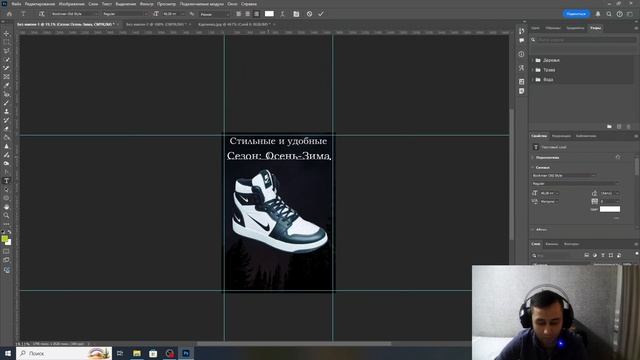Viewport: 640px width, 360px height.
Task: Toggle Quick Mask mode icon
Action: point(7,251)
